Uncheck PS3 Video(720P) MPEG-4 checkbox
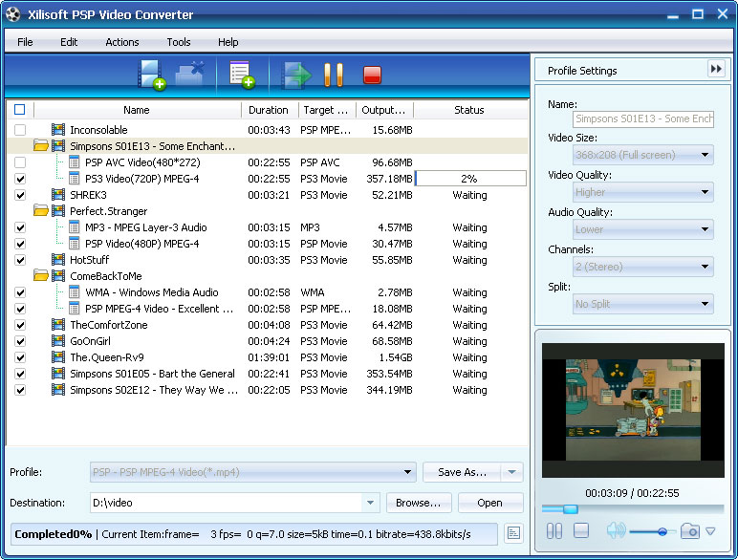 coord(20,179)
